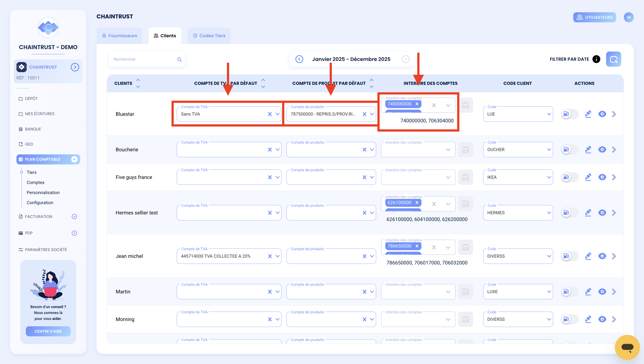Click the save icon in Boucherie row
Viewport: 644px width, 364px height.
pos(465,150)
